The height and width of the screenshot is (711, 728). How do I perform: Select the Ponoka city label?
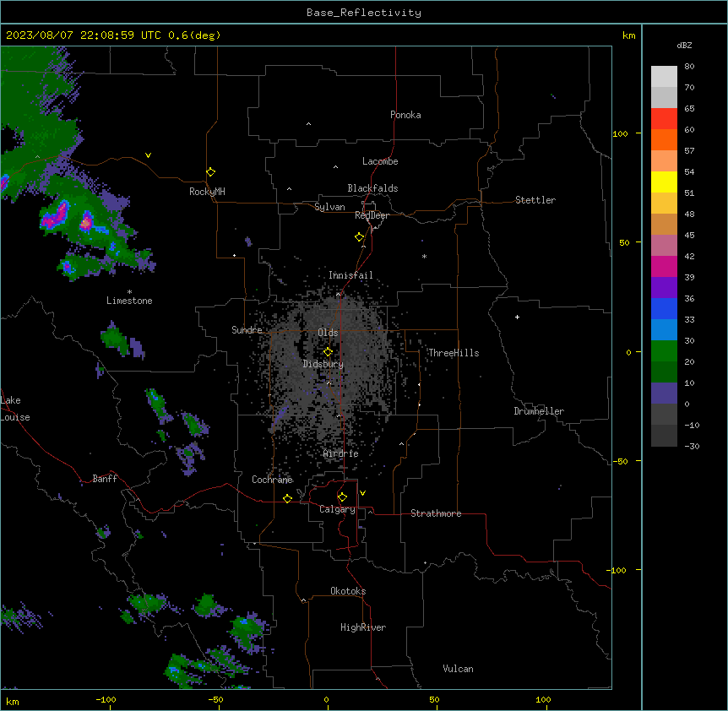click(405, 115)
